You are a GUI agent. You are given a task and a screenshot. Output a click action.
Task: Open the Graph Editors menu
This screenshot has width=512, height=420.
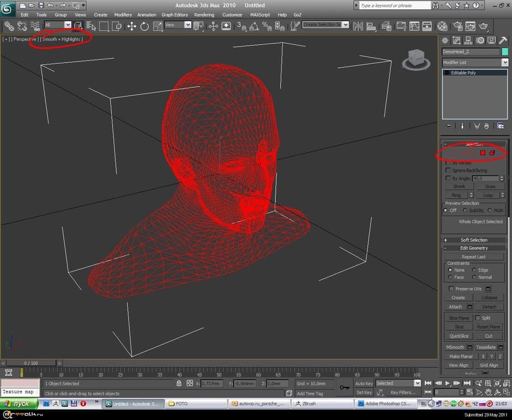click(x=174, y=15)
